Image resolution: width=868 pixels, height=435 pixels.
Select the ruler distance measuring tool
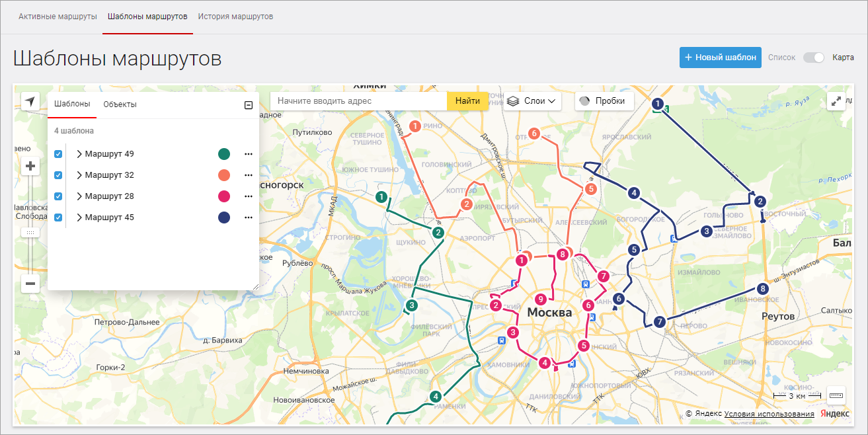836,395
